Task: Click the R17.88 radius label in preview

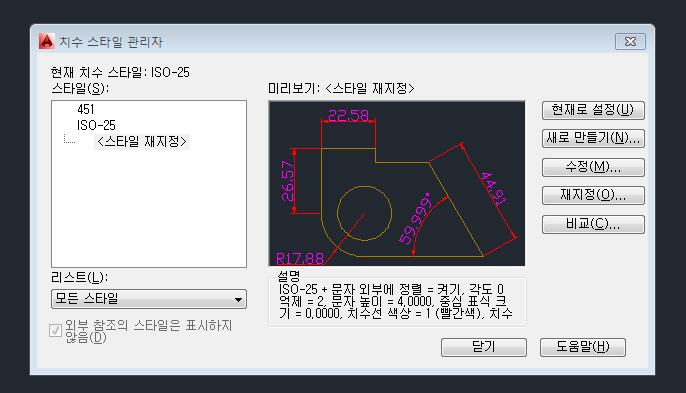Action: coord(300,259)
